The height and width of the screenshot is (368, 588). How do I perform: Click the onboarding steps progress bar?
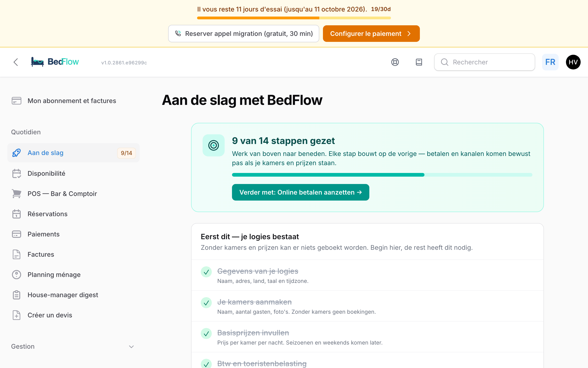pyautogui.click(x=382, y=175)
